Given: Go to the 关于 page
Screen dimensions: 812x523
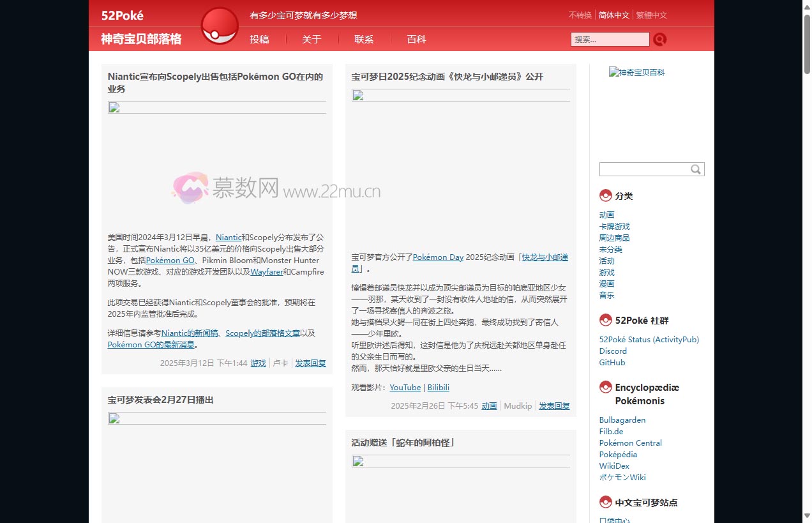Looking at the screenshot, I should point(312,40).
